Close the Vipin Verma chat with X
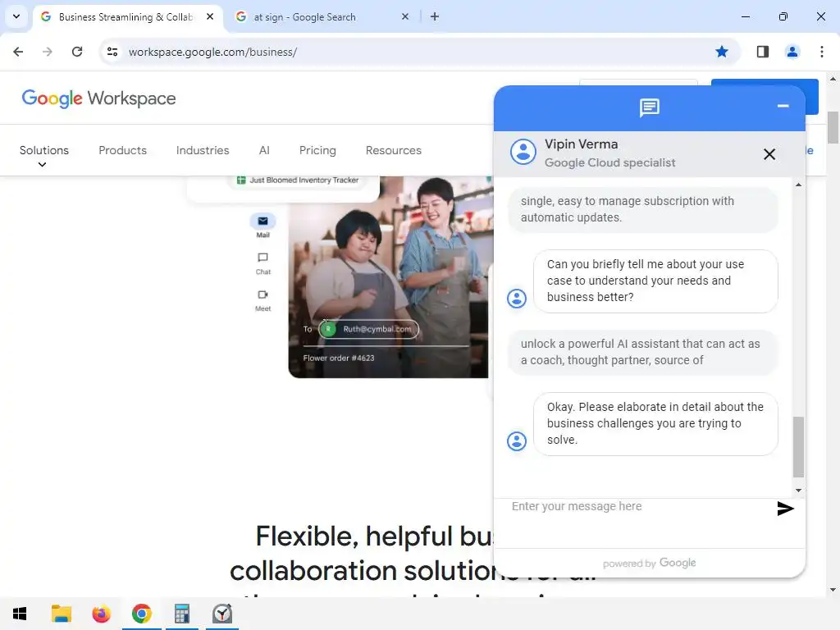The width and height of the screenshot is (840, 630). [x=769, y=154]
